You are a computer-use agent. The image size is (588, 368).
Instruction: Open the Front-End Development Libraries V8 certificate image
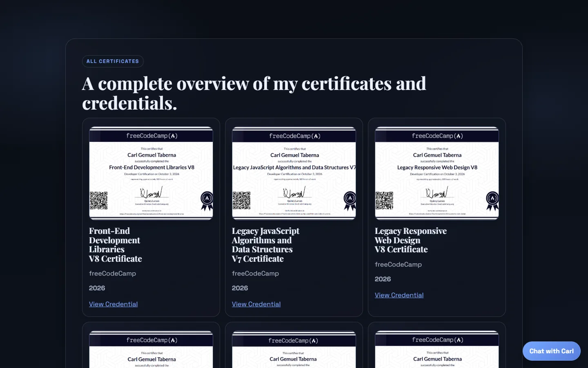pyautogui.click(x=151, y=173)
